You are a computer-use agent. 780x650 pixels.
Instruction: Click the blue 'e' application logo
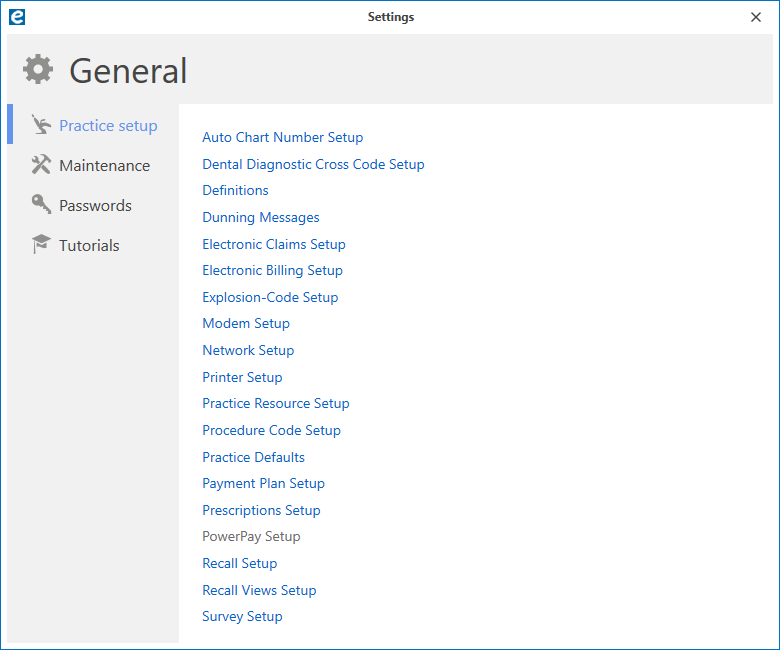tap(17, 17)
